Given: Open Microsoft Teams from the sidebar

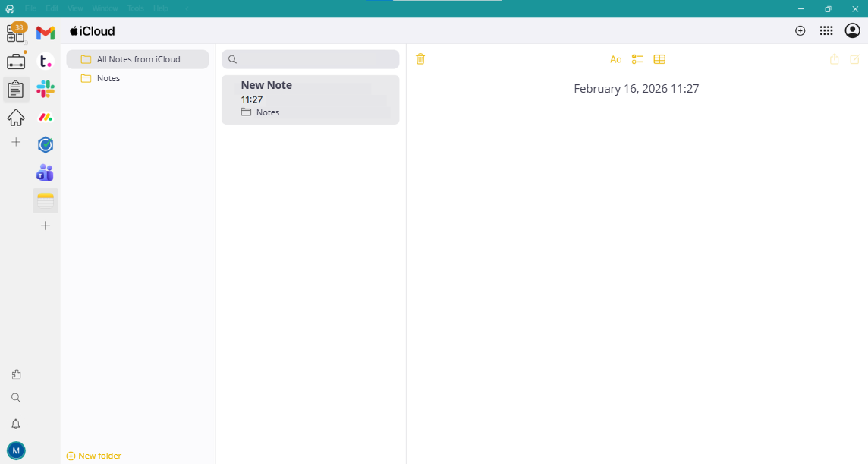Looking at the screenshot, I should point(45,172).
